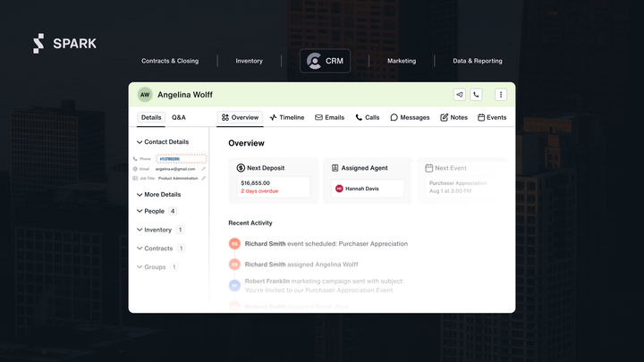This screenshot has width=644, height=362.
Task: Expand the People section
Action: pyautogui.click(x=150, y=211)
